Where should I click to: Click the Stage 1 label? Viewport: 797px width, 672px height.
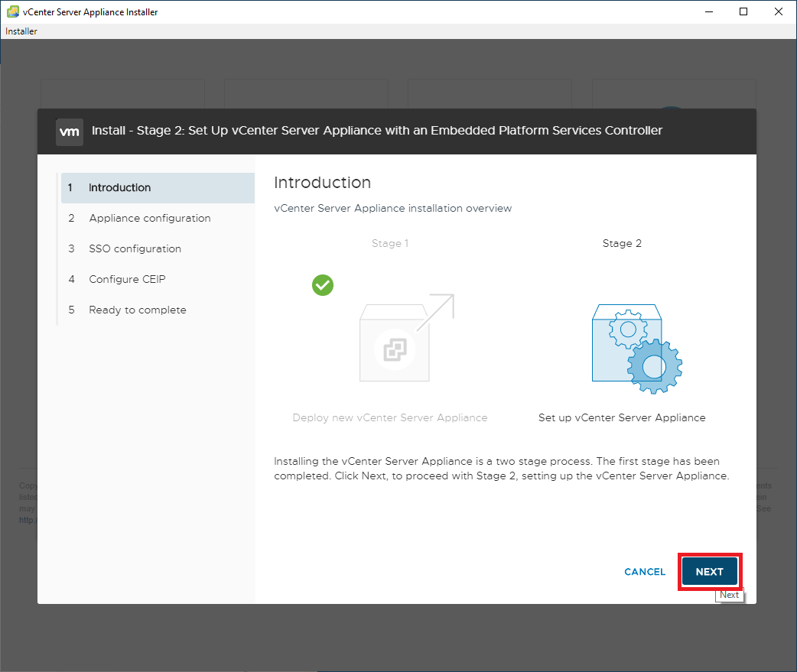click(x=390, y=244)
